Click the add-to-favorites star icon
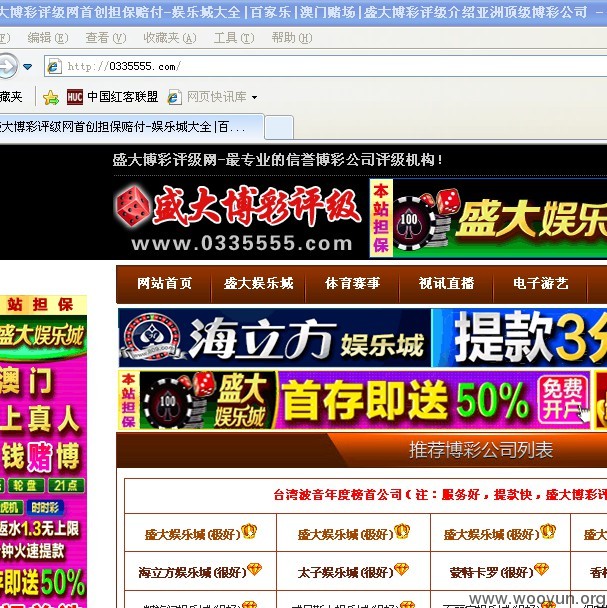Image resolution: width=607 pixels, height=608 pixels. pyautogui.click(x=51, y=97)
